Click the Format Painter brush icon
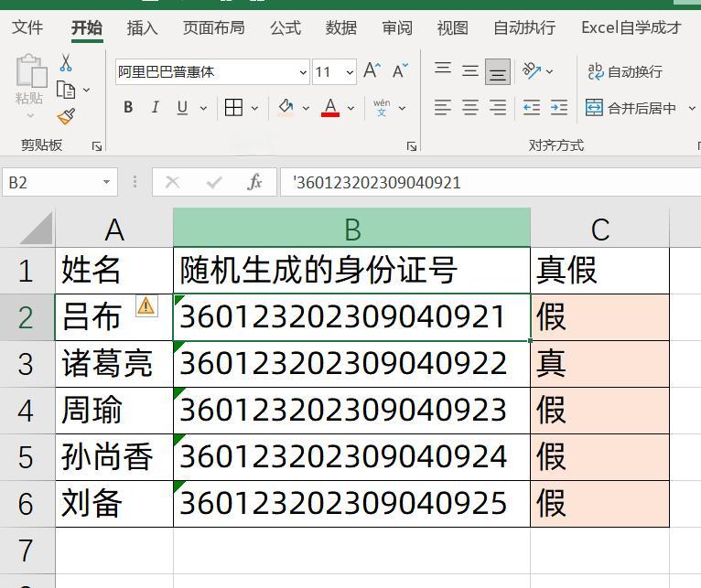Viewport: 701px width, 588px height. pos(66,116)
